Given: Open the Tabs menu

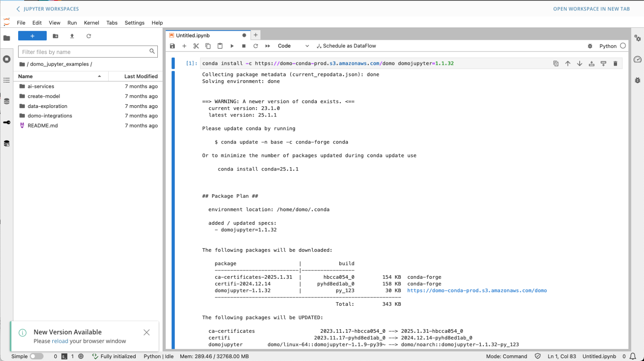Looking at the screenshot, I should (x=112, y=23).
